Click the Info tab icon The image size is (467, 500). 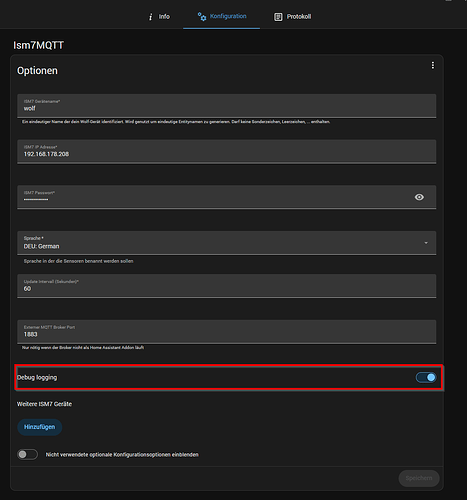coord(150,17)
